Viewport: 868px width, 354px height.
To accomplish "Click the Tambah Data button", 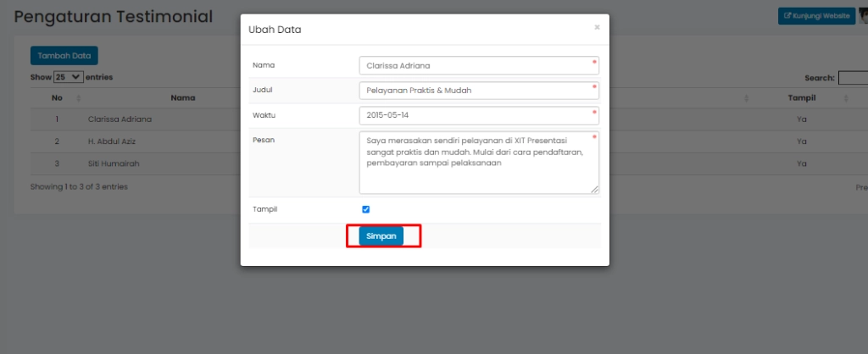I will pyautogui.click(x=64, y=56).
